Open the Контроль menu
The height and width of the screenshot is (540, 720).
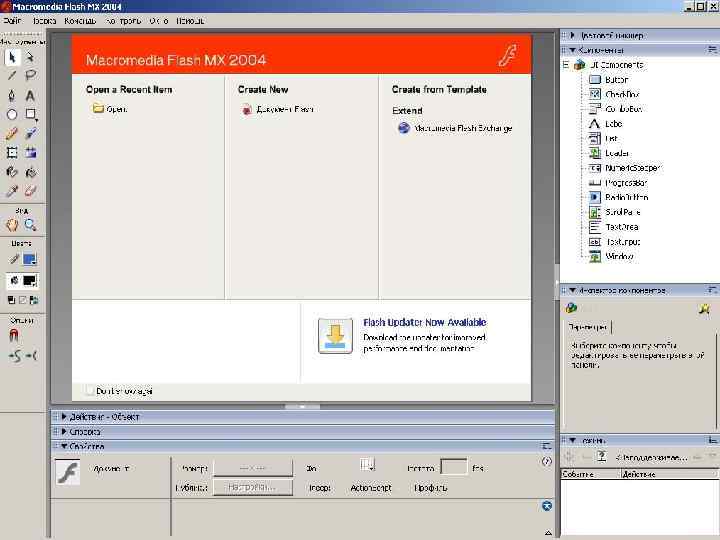123,21
